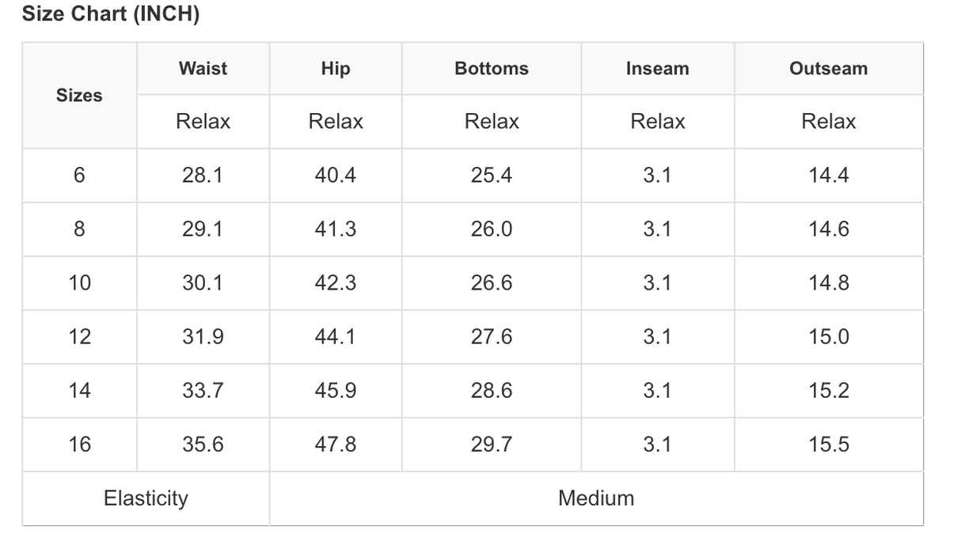Click waist value 28.1
961x560 pixels.
(203, 176)
